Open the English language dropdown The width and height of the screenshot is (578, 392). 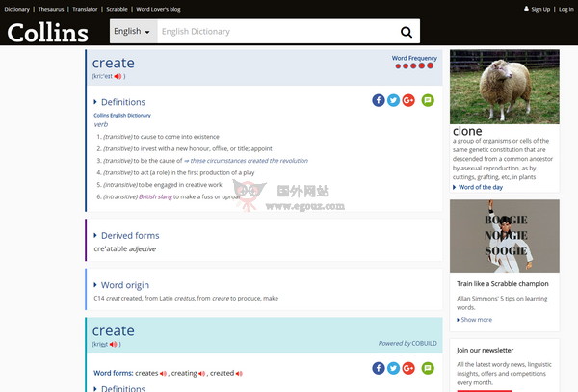(134, 32)
